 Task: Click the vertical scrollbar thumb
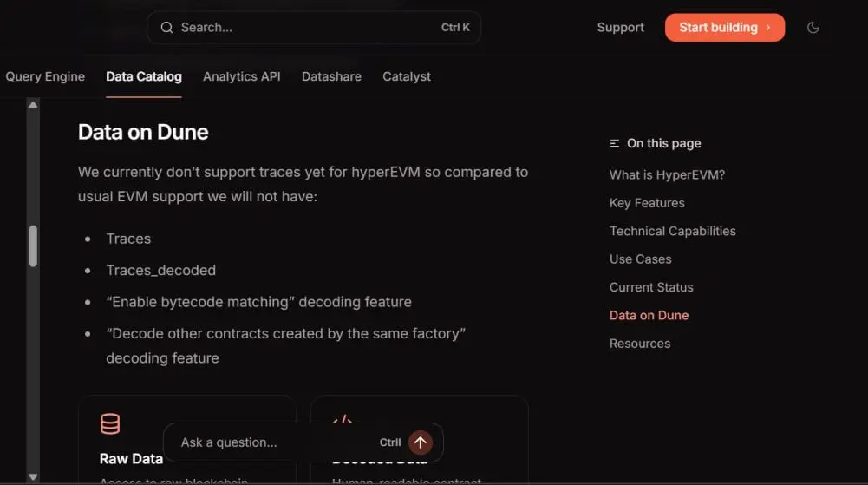33,246
